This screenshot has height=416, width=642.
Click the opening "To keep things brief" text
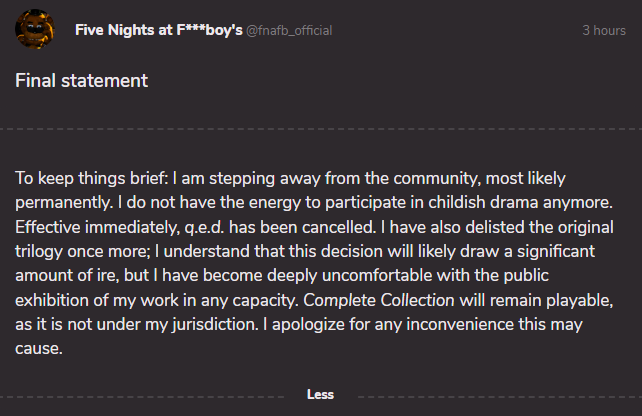[x=92, y=179]
